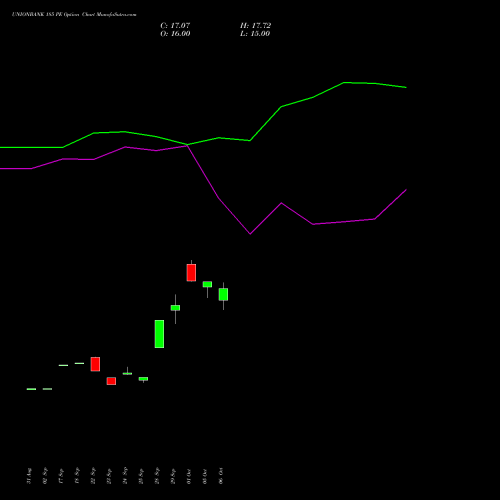
Task: Select the close value C: 17.07
Action: [175, 26]
